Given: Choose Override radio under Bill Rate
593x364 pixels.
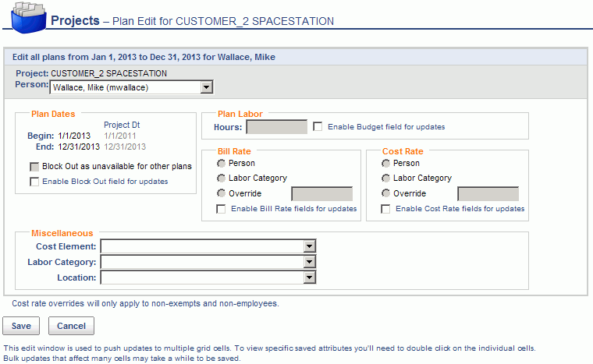Looking at the screenshot, I should (221, 193).
